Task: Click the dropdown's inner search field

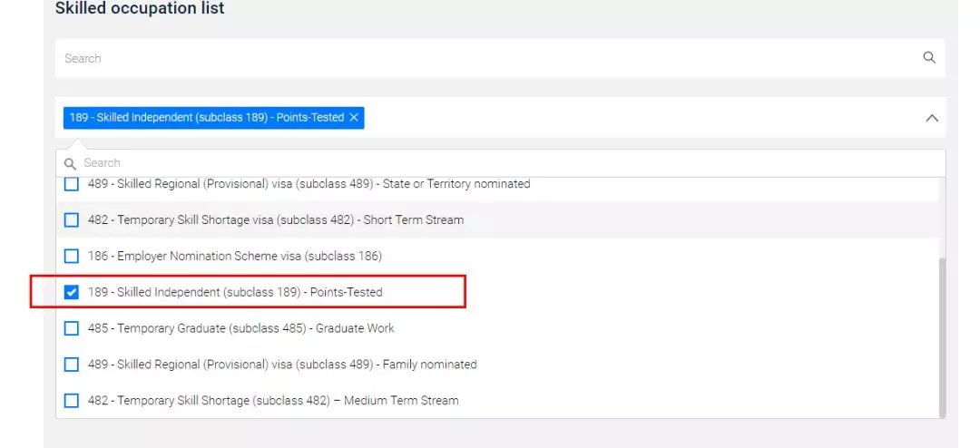Action: click(x=508, y=163)
